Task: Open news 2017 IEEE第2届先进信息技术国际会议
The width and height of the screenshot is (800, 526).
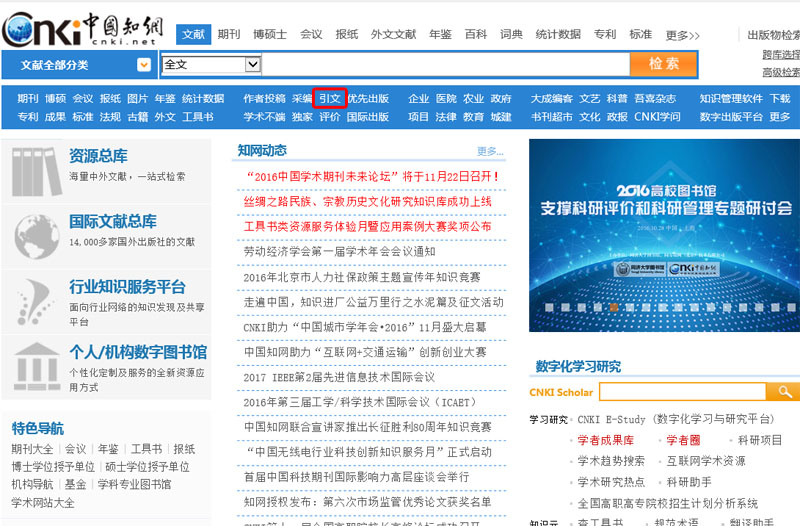Action: click(339, 377)
